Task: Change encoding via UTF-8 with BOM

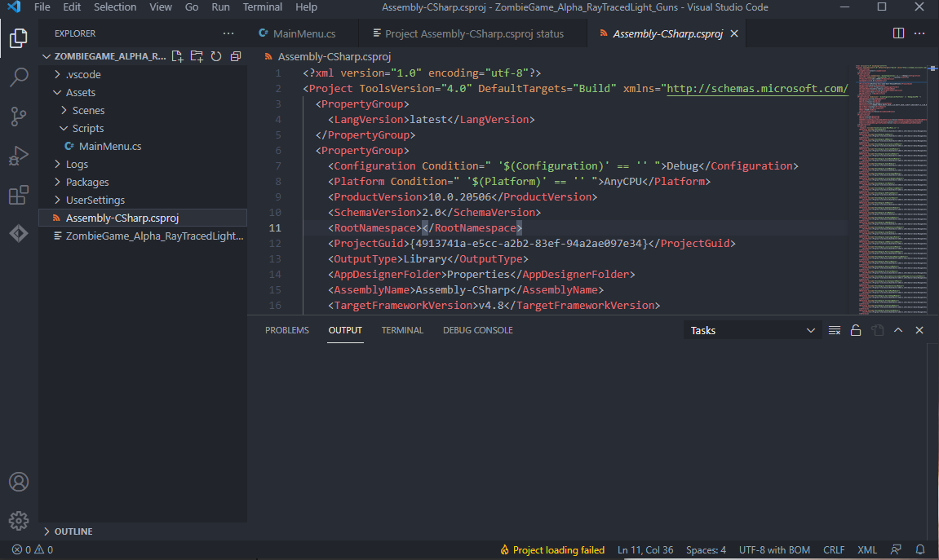Action: (774, 550)
